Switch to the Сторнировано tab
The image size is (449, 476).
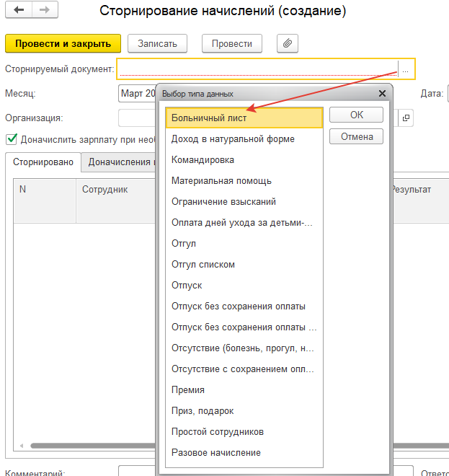pos(43,162)
